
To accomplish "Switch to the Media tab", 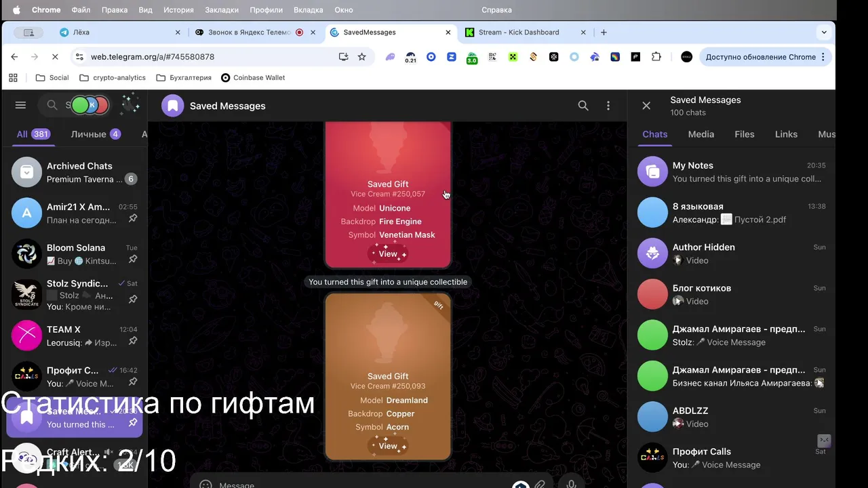I will [701, 134].
